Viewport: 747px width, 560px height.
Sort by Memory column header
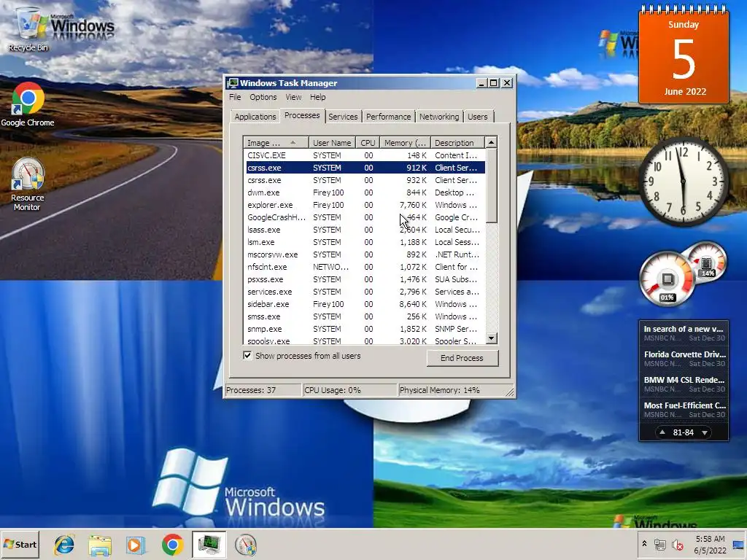[x=405, y=143]
